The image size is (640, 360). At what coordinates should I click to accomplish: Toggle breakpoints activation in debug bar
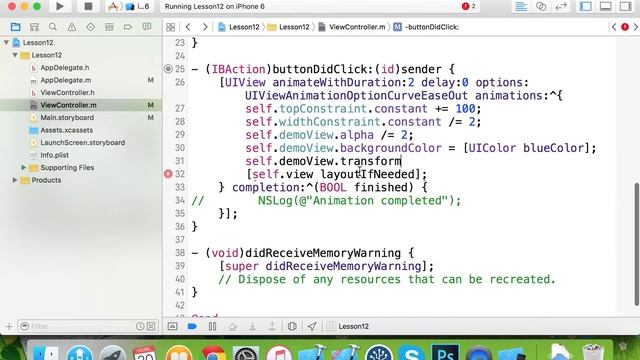point(192,326)
